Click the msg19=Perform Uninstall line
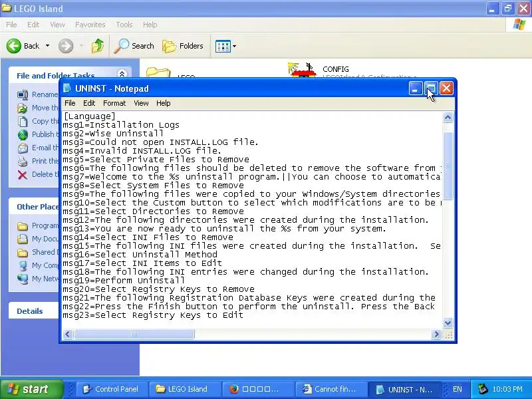 pyautogui.click(x=124, y=281)
